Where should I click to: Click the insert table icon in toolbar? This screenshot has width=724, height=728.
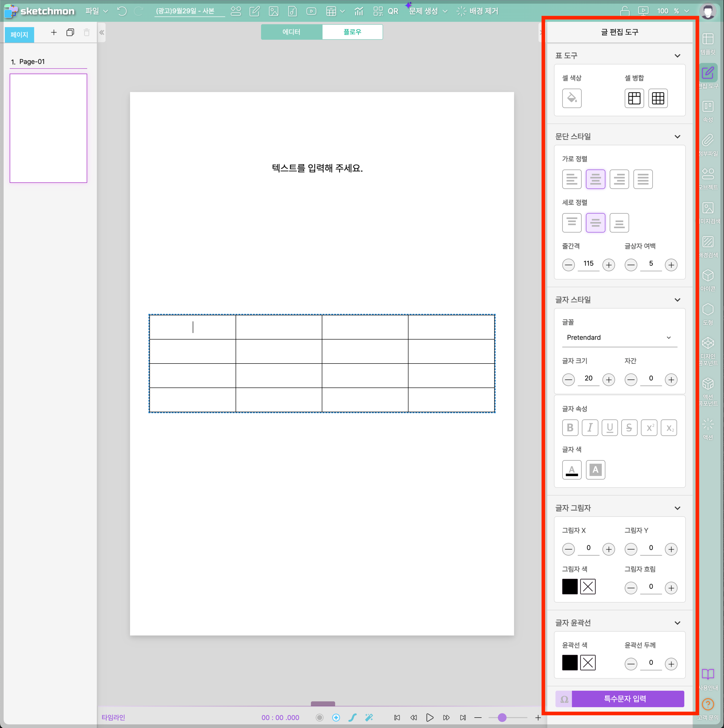(331, 11)
